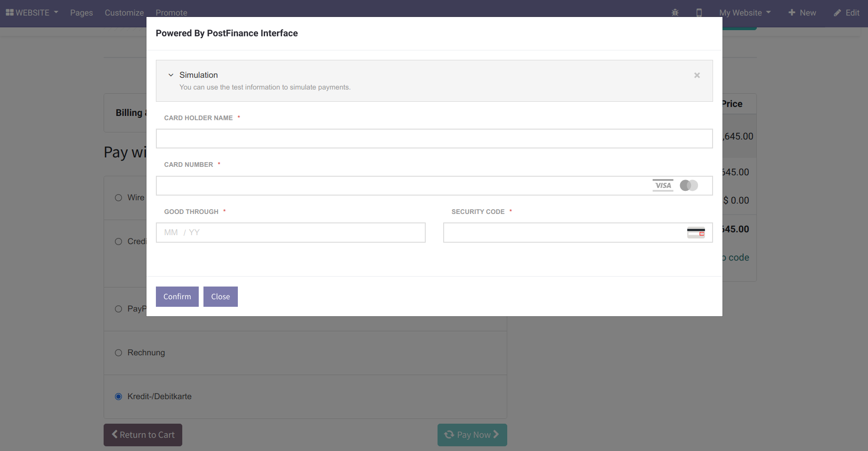Choose the Wire transfer radio button
868x451 pixels.
click(119, 197)
